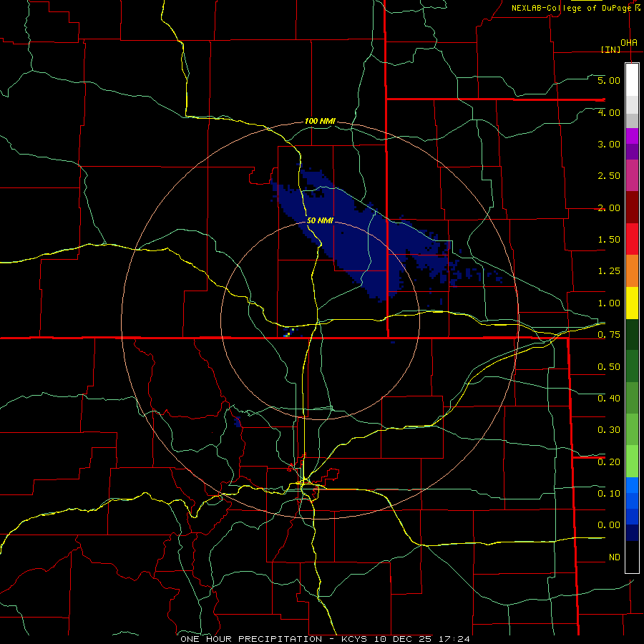
Task: Click the 0.75 scale value
Action: (x=609, y=335)
